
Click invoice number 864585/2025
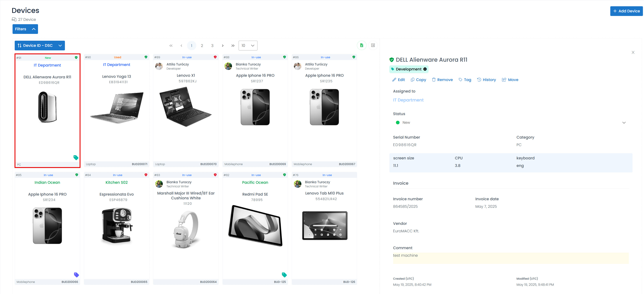tap(405, 207)
